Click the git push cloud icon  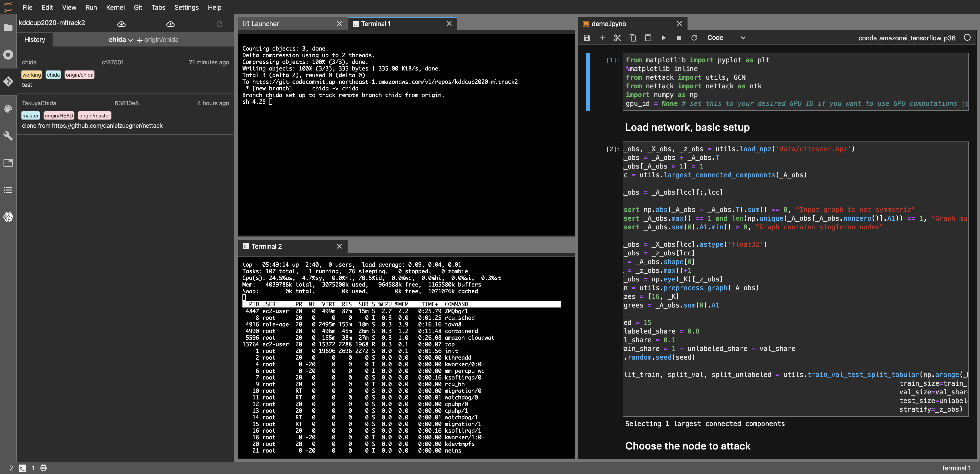coord(170,24)
